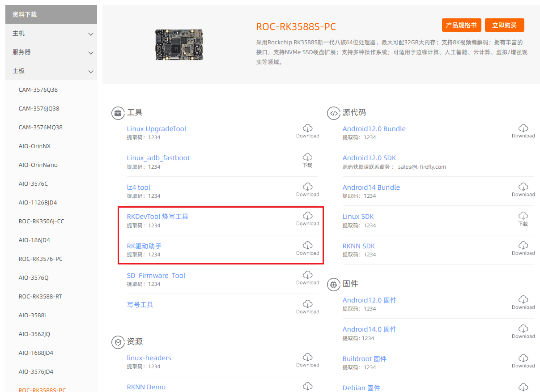Open the Android12.0 固件 link
Viewport: 540px width, 392px height.
click(x=370, y=300)
